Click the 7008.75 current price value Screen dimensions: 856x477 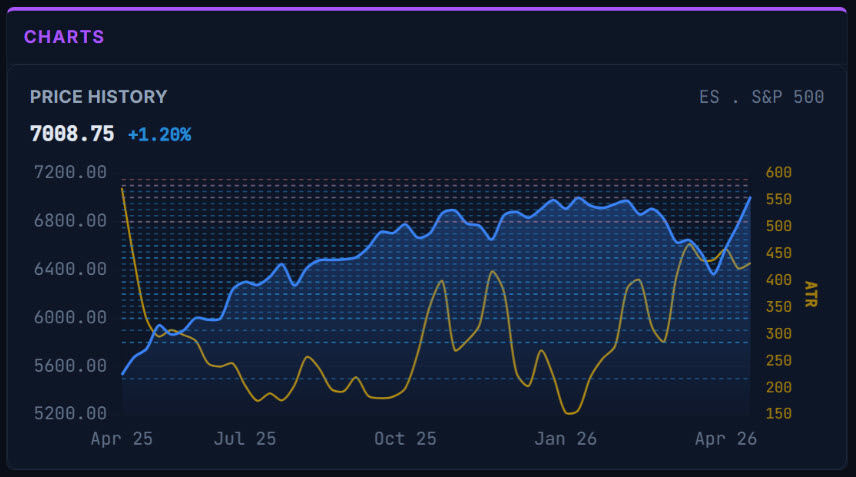tap(71, 133)
